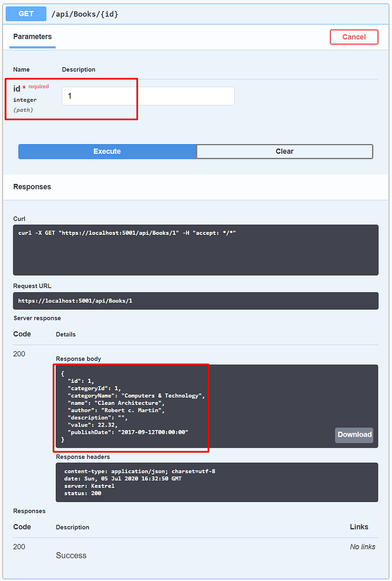This screenshot has height=581, width=392.
Task: Select the "author": "Robert c. Martin" line
Action: 116,410
